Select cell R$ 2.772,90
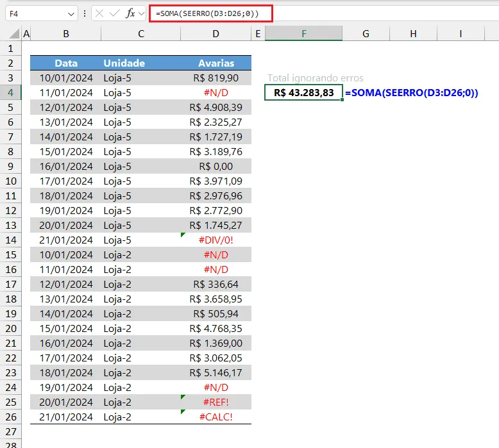The height and width of the screenshot is (448, 499). (216, 210)
